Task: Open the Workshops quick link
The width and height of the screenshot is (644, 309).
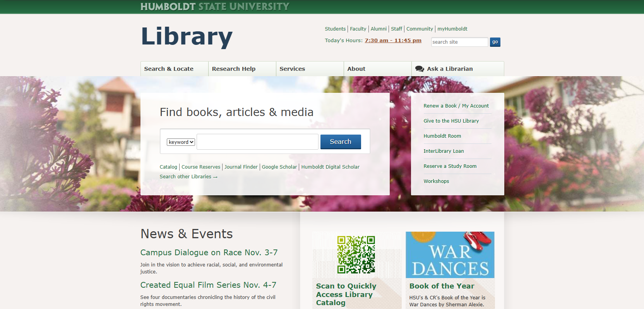Action: (x=436, y=181)
